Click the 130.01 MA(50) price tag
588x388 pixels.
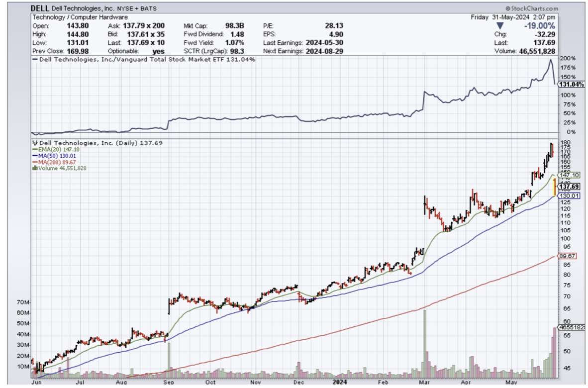coord(568,196)
